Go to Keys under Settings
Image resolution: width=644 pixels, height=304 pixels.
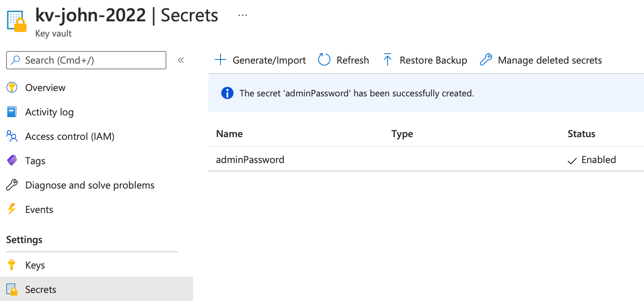pyautogui.click(x=35, y=265)
